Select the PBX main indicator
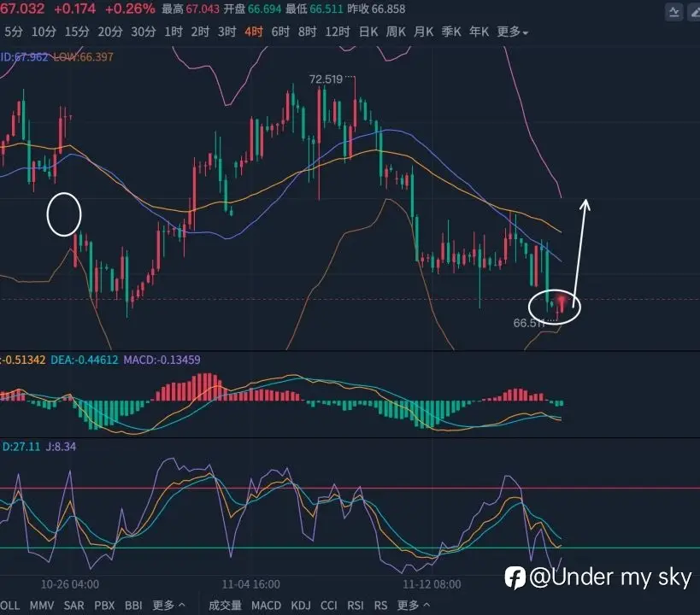 click(x=104, y=606)
